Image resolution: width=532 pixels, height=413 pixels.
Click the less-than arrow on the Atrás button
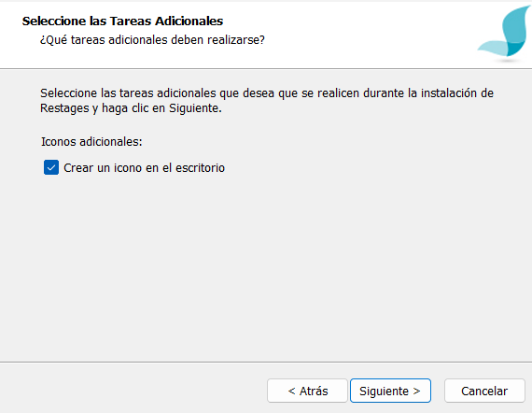[x=291, y=392]
